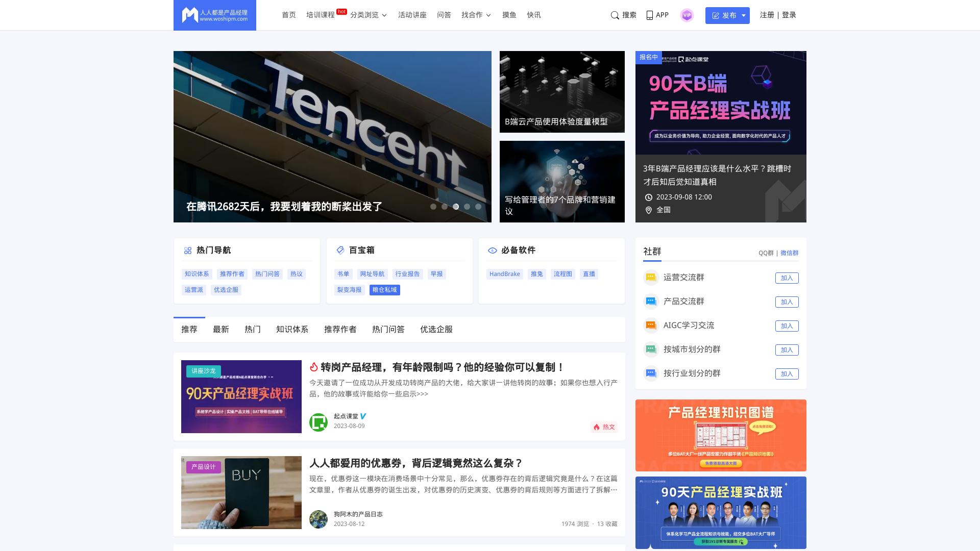Open the VIP badge icon
Image resolution: width=980 pixels, height=551 pixels.
pyautogui.click(x=687, y=15)
